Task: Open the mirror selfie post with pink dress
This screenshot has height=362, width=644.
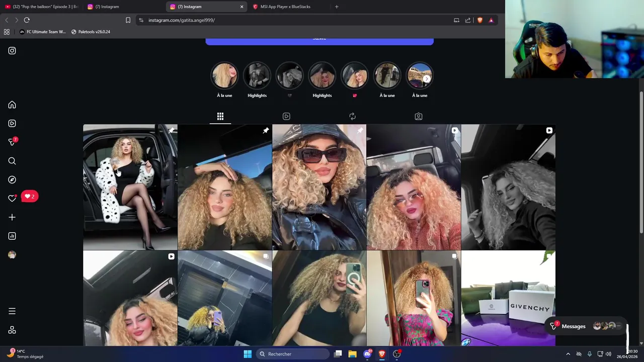Action: [x=414, y=298]
